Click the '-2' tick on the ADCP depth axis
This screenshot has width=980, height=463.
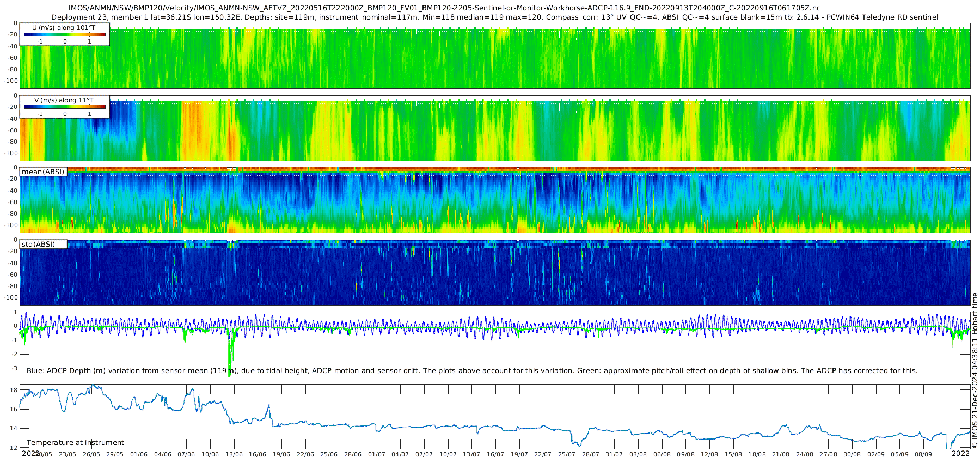[x=15, y=354]
